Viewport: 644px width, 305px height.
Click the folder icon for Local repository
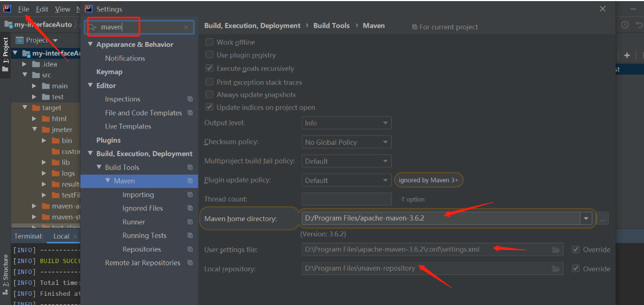(x=555, y=269)
